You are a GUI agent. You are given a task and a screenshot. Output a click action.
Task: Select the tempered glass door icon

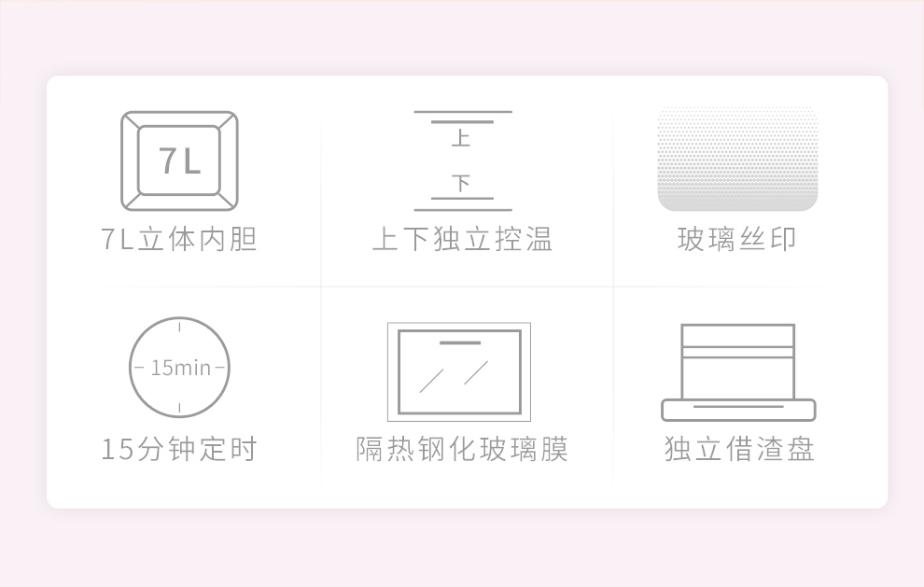tap(459, 371)
